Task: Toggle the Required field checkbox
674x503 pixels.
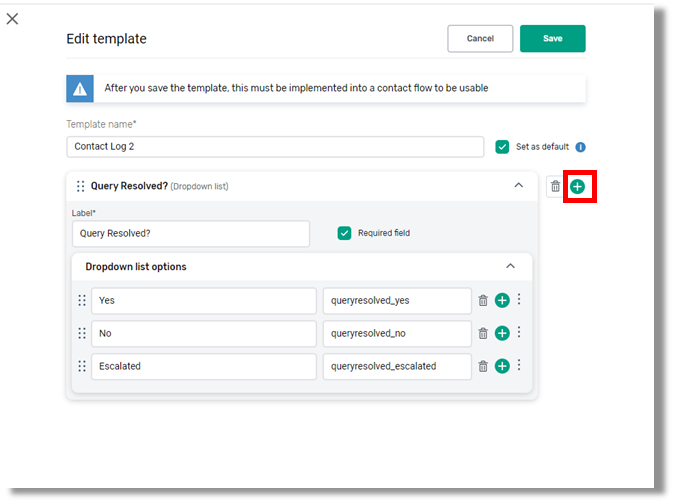Action: point(345,233)
